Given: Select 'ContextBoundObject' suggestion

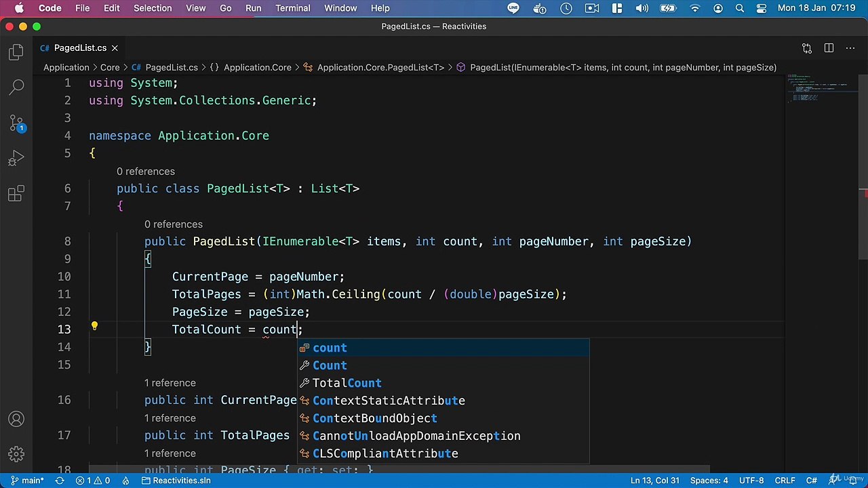Looking at the screenshot, I should click(443, 418).
